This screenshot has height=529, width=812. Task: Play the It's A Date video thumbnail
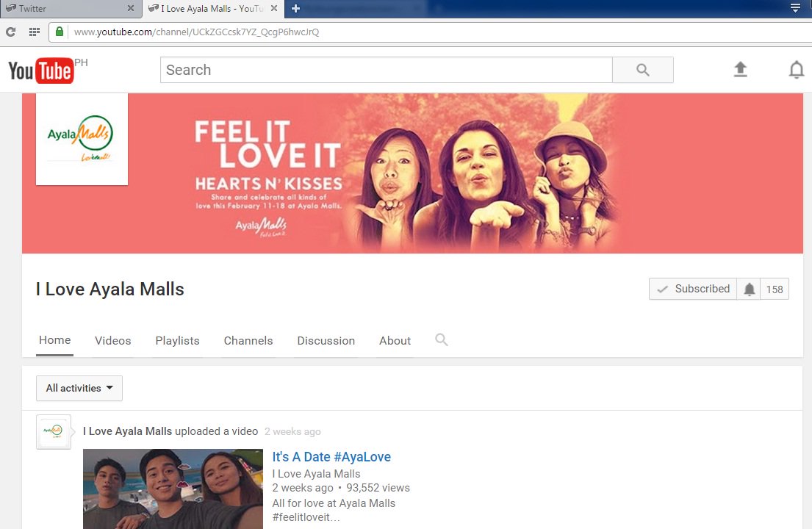[173, 489]
